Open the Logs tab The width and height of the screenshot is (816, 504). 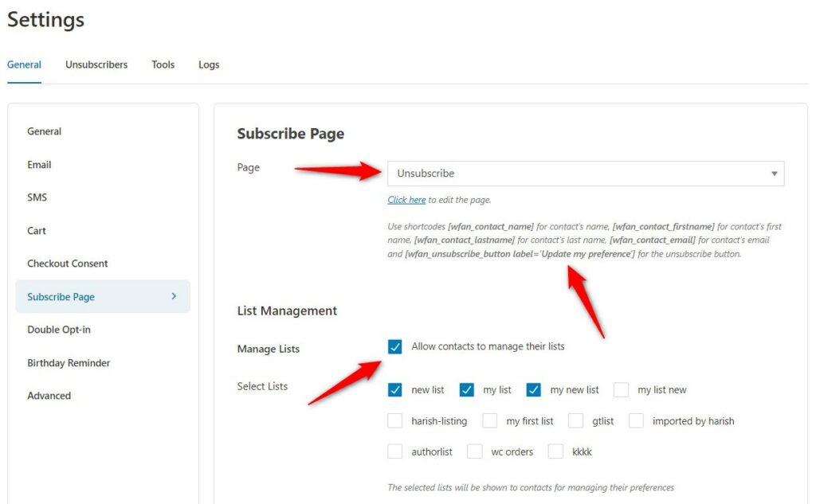[209, 64]
